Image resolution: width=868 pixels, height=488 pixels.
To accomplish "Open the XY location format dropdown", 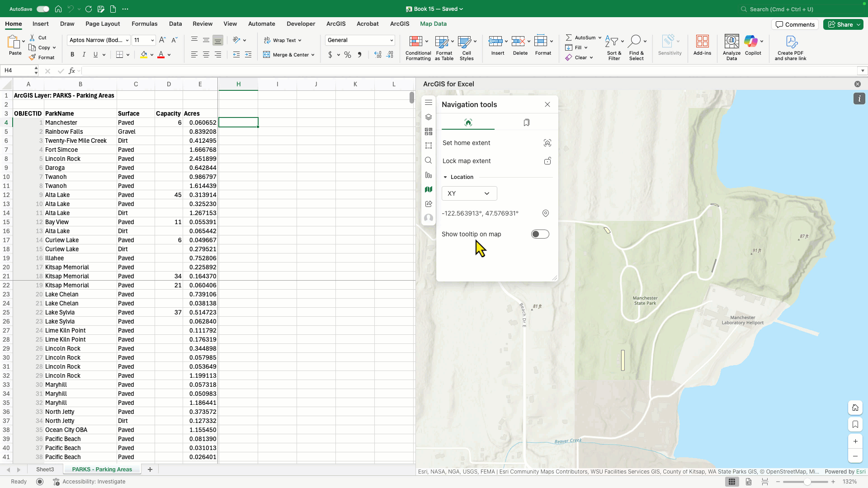I will (469, 193).
